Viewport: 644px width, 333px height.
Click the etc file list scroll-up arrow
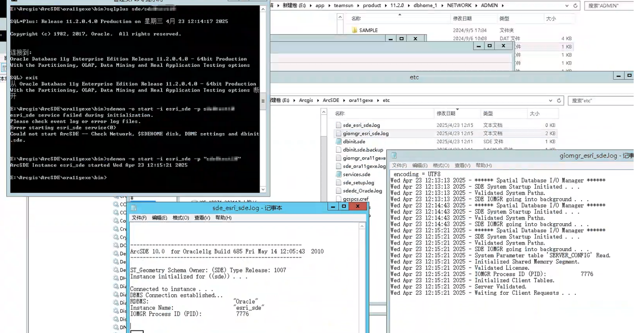click(324, 112)
